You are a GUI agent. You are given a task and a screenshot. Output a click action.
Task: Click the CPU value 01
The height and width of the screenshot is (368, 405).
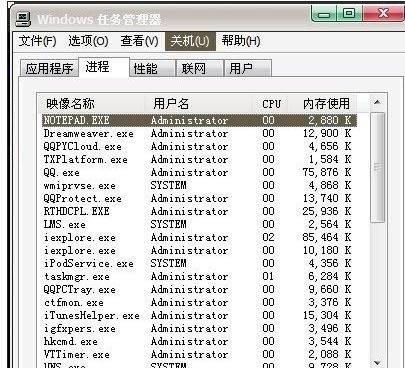[x=268, y=276]
